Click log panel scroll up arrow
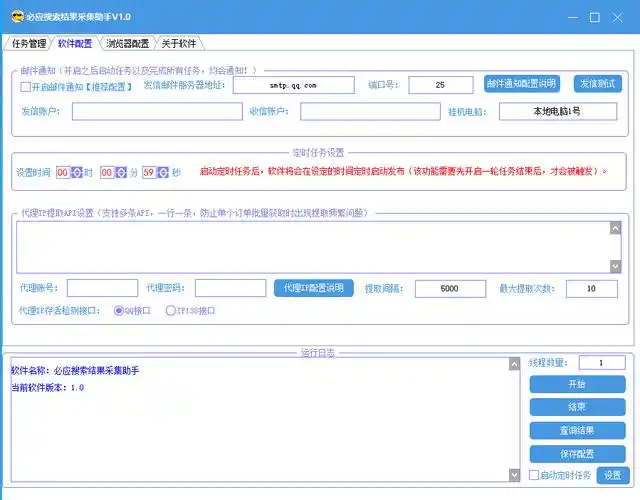 [x=514, y=364]
